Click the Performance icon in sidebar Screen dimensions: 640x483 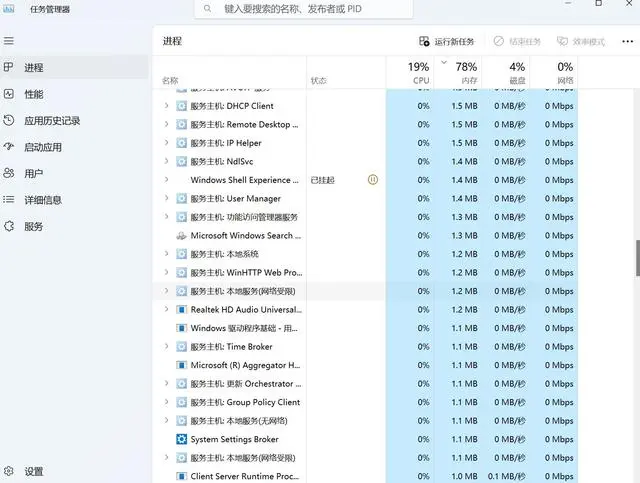(x=9, y=94)
